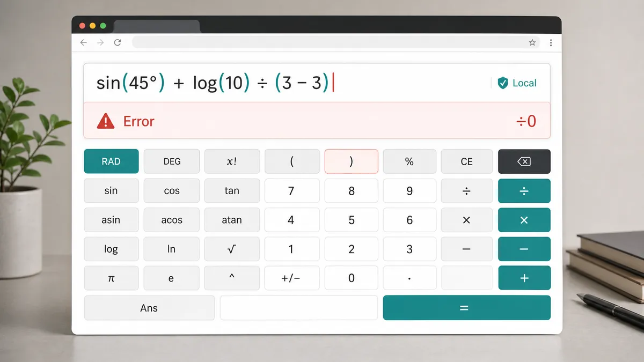Bookmark the page with the star icon
This screenshot has width=644, height=362.
tap(532, 42)
